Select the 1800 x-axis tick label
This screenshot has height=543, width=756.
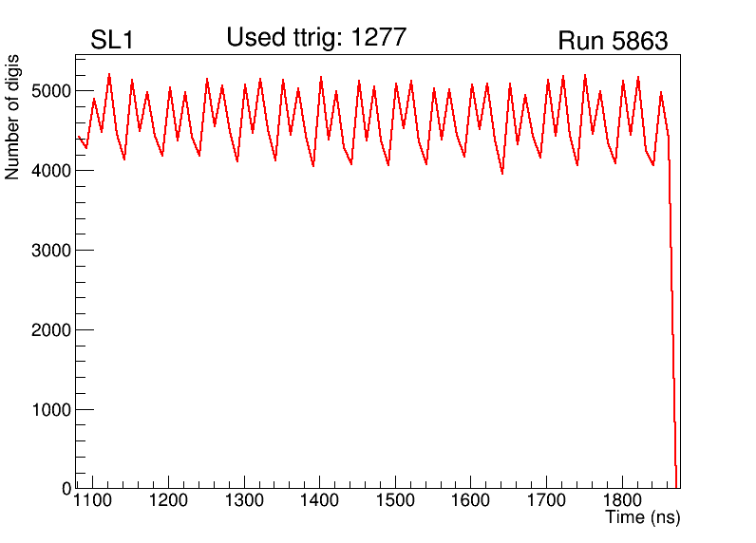pyautogui.click(x=623, y=501)
